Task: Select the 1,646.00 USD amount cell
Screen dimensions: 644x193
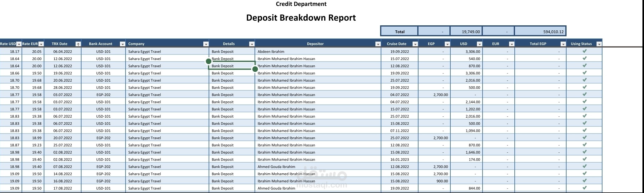Action: click(466, 152)
